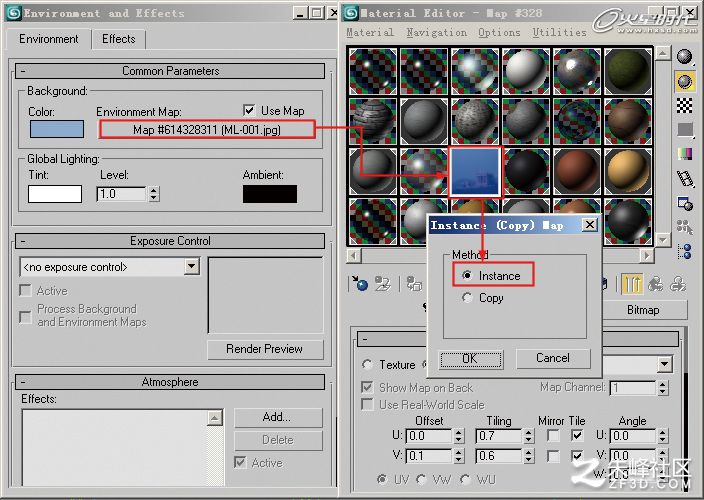Select the blue sky map sample slot
The width and height of the screenshot is (704, 500).
pyautogui.click(x=475, y=172)
